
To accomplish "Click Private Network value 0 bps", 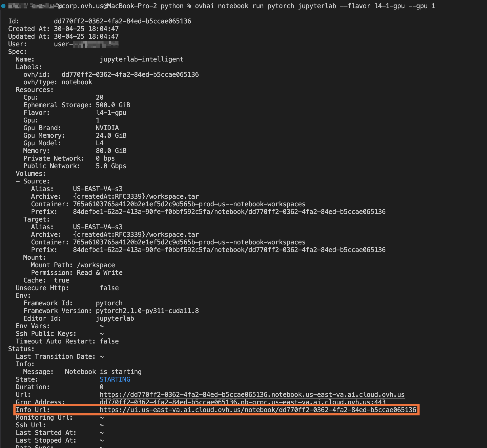I will coord(105,158).
